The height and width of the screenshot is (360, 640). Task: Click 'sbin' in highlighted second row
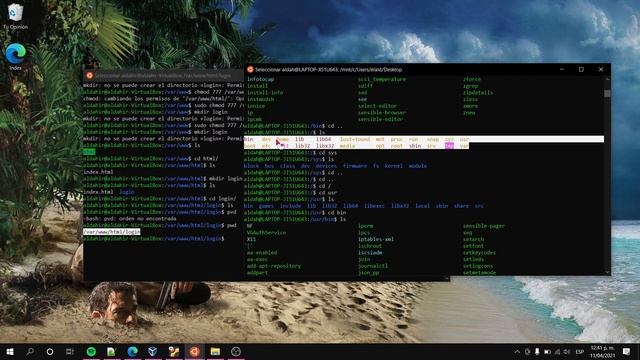(x=415, y=146)
